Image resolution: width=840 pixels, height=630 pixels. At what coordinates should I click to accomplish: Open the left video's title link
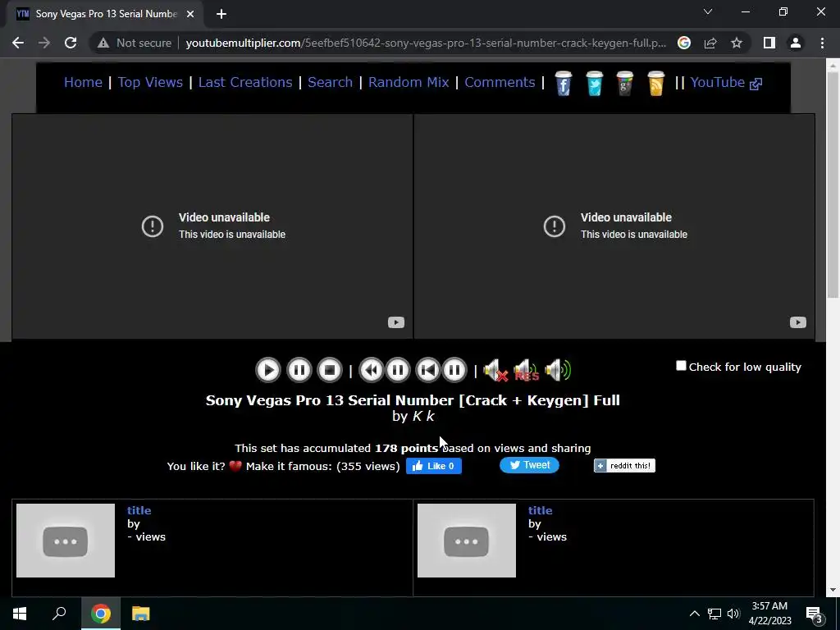(x=139, y=510)
